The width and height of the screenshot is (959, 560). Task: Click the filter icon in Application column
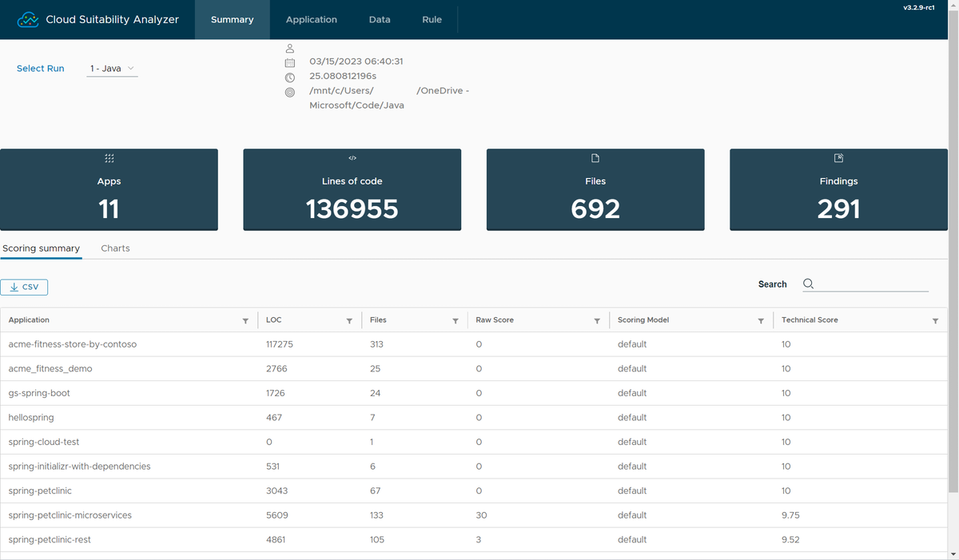(x=245, y=320)
